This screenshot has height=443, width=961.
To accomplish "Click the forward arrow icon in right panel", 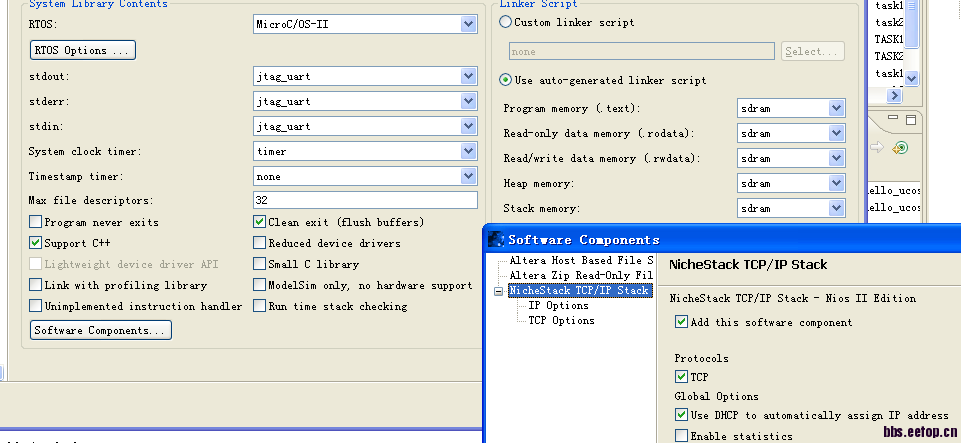I will click(x=876, y=147).
